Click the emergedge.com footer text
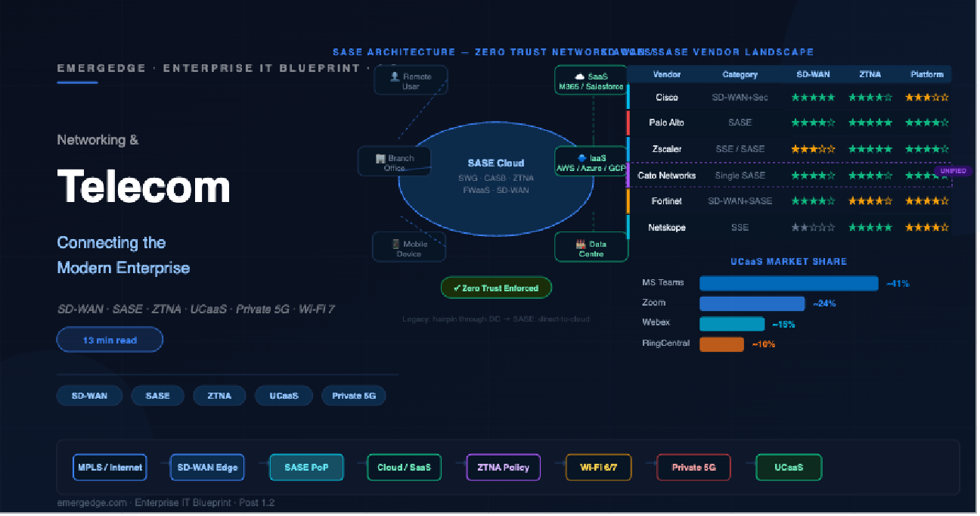 click(166, 503)
